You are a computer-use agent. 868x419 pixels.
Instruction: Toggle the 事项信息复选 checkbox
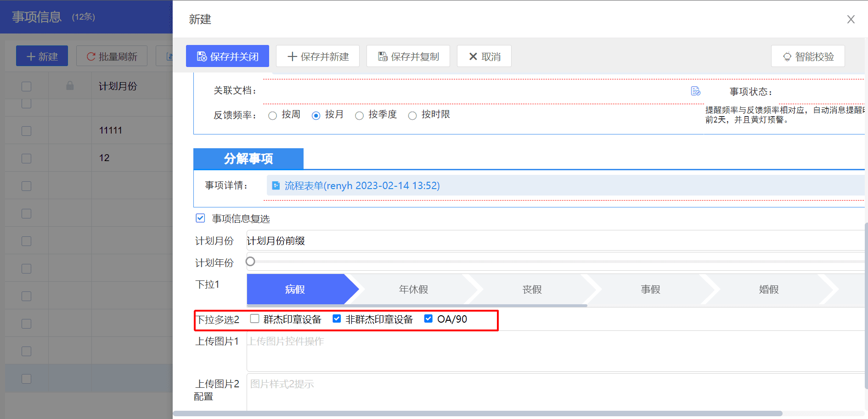point(200,218)
